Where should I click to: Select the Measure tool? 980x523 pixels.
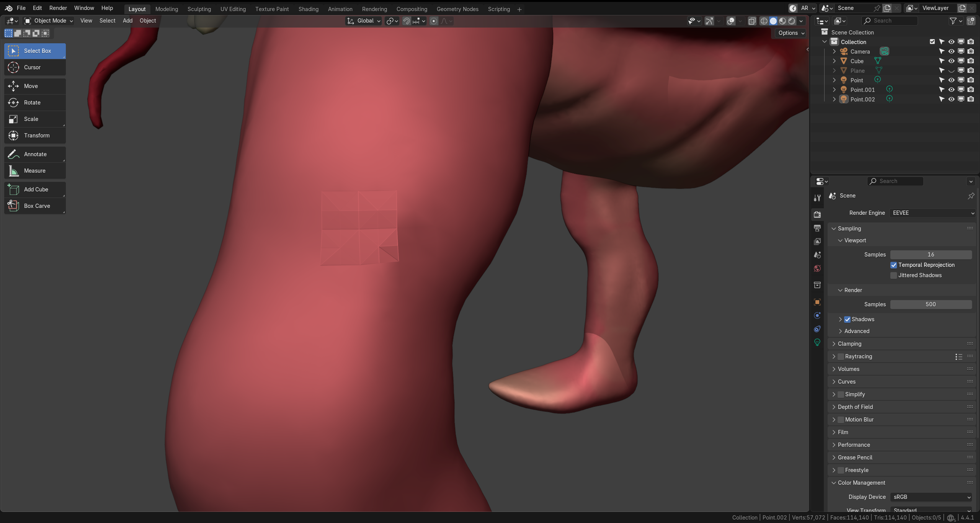coord(35,171)
